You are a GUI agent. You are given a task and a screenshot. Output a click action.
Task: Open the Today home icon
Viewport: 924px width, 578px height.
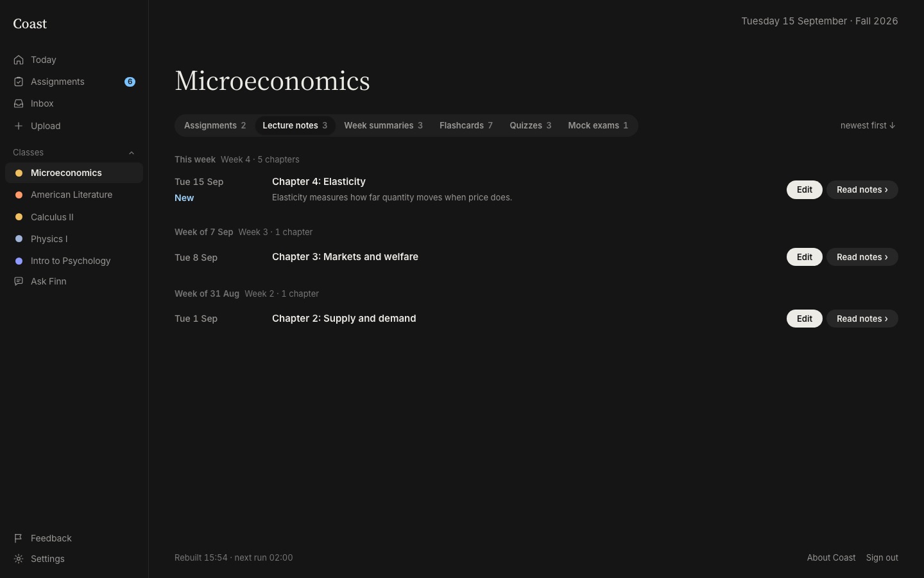[19, 60]
